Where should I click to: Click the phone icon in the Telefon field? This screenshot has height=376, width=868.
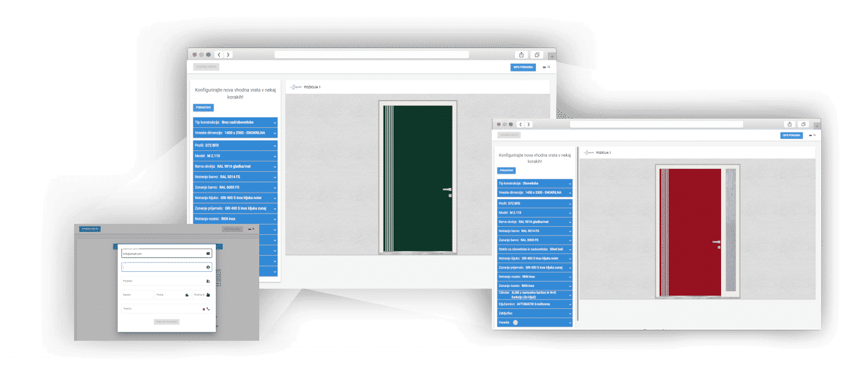tap(208, 309)
